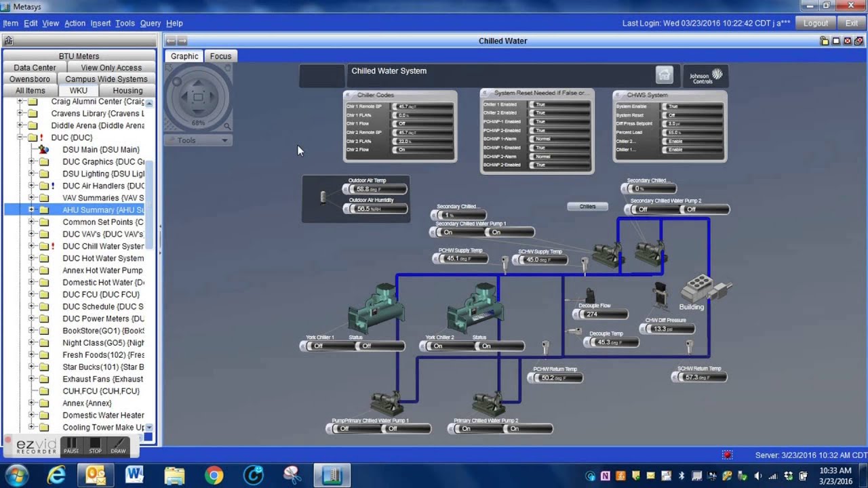
Task: Expand Diddle Arena tree node
Action: (20, 125)
